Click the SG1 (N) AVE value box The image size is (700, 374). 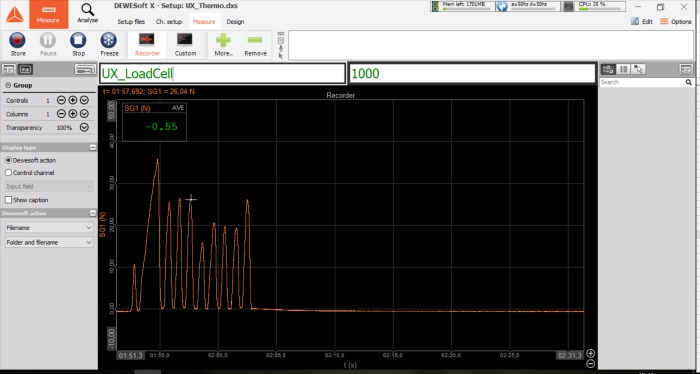pos(154,122)
